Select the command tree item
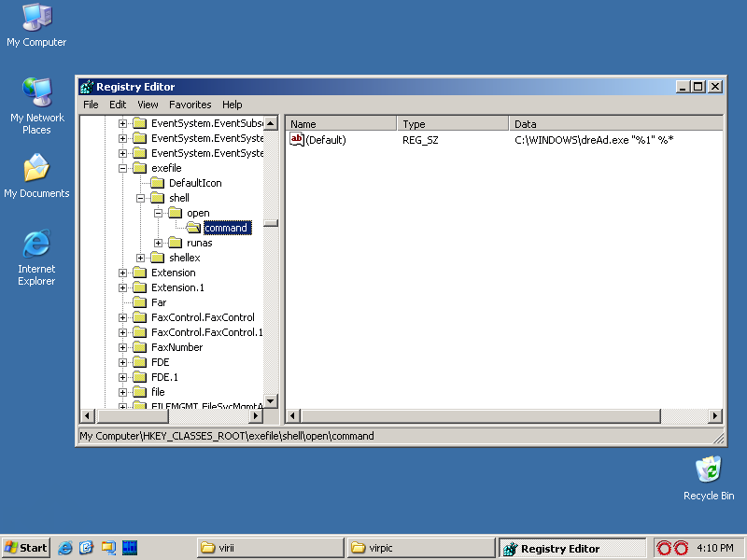This screenshot has width=747, height=560. (x=226, y=228)
